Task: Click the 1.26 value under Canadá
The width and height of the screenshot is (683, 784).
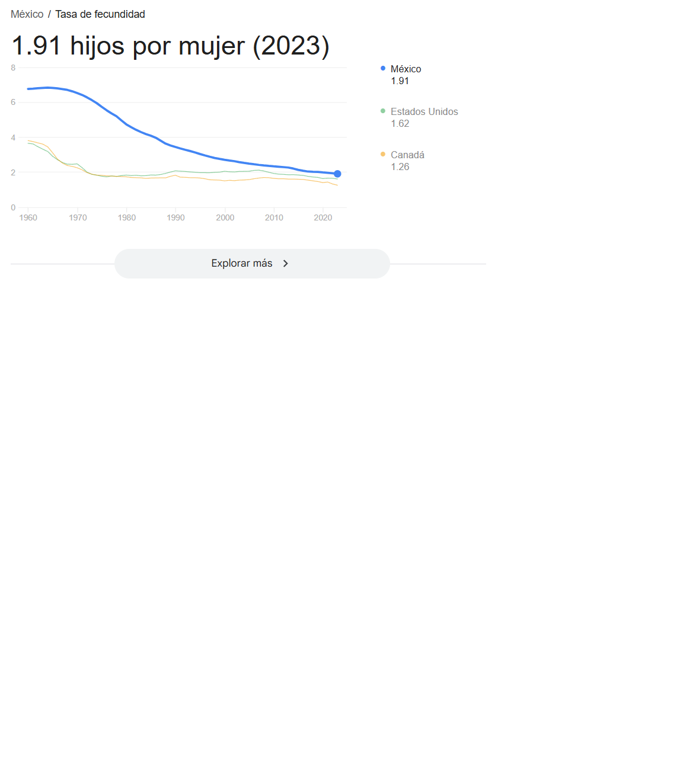Action: pos(400,167)
